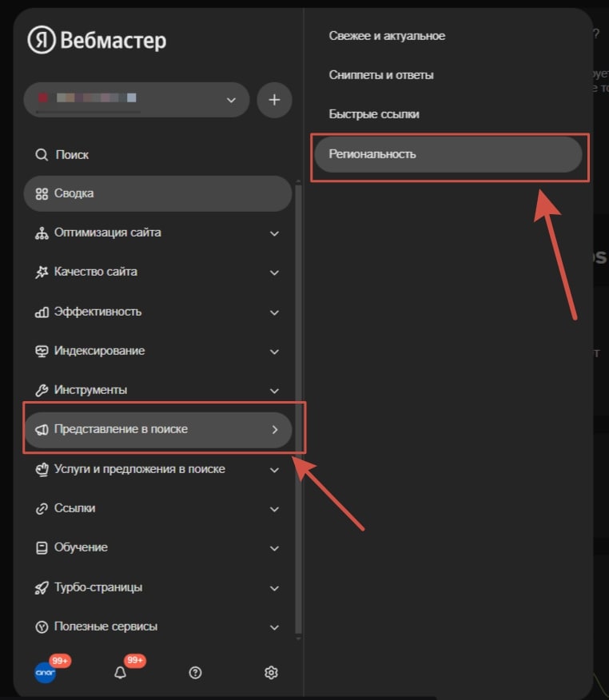Image resolution: width=609 pixels, height=700 pixels.
Task: Click the rocket icon for Турбо-страницы
Action: 42,587
